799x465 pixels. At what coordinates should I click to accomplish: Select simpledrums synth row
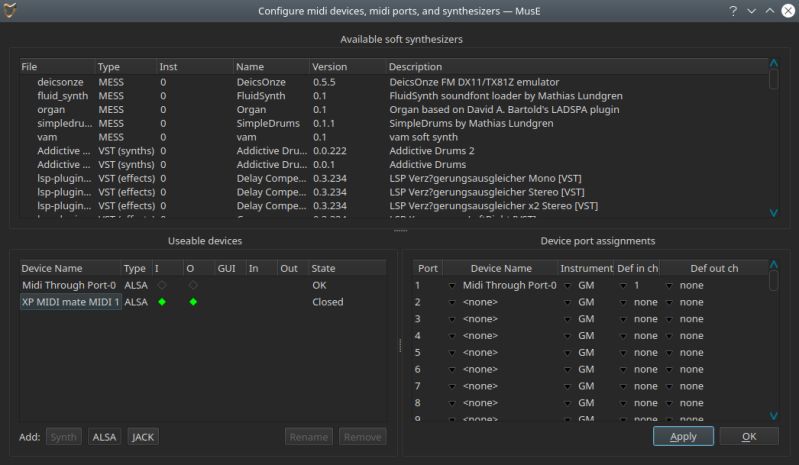tap(393, 123)
